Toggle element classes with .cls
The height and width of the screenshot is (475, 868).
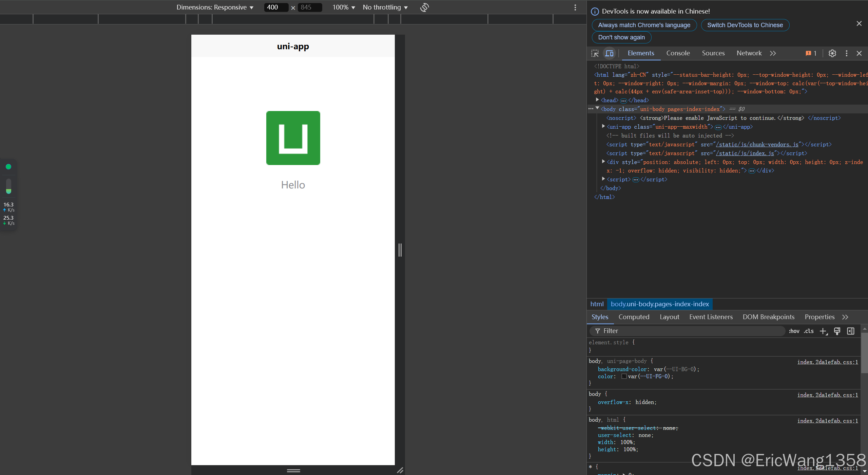[809, 331]
